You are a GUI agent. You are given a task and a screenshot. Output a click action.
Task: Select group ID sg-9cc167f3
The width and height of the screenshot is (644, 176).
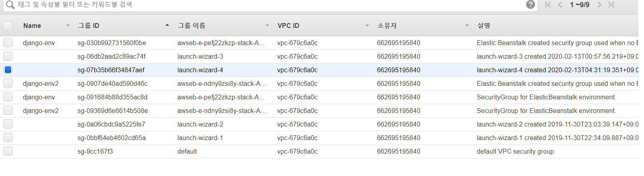[x=95, y=151]
